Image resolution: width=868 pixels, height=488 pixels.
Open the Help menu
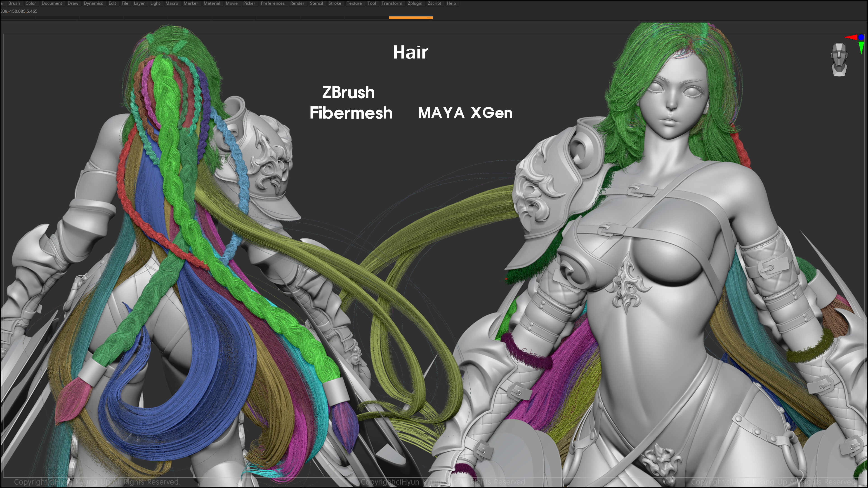coord(451,3)
